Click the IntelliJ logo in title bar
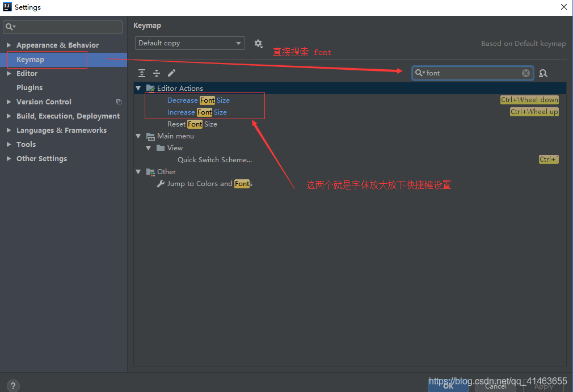Viewport: 573px width, 392px height. [7, 7]
